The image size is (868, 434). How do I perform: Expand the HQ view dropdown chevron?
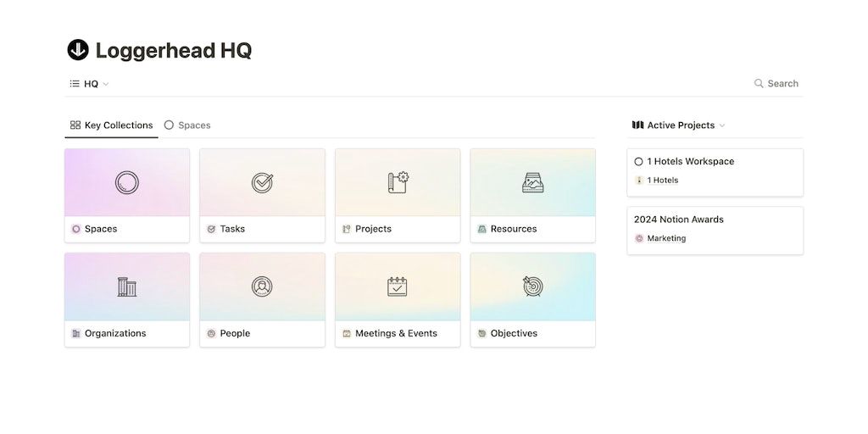pos(106,84)
